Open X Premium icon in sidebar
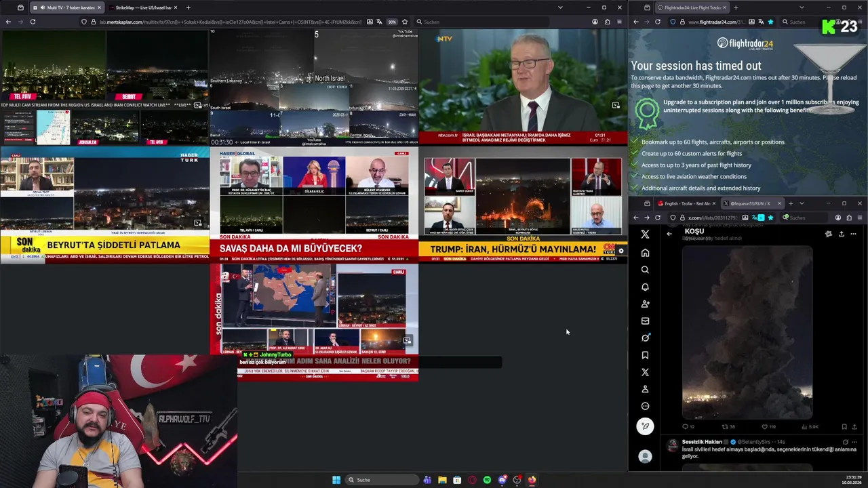 pyautogui.click(x=645, y=372)
